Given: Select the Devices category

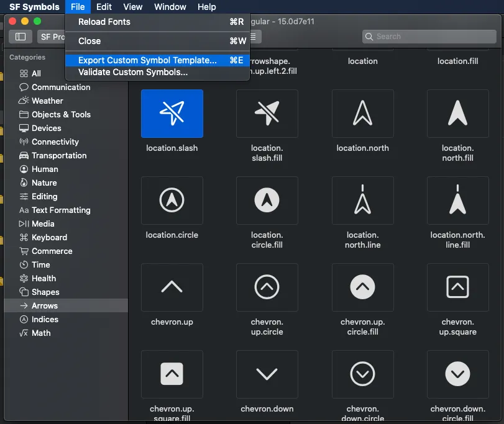Looking at the screenshot, I should tap(66, 128).
